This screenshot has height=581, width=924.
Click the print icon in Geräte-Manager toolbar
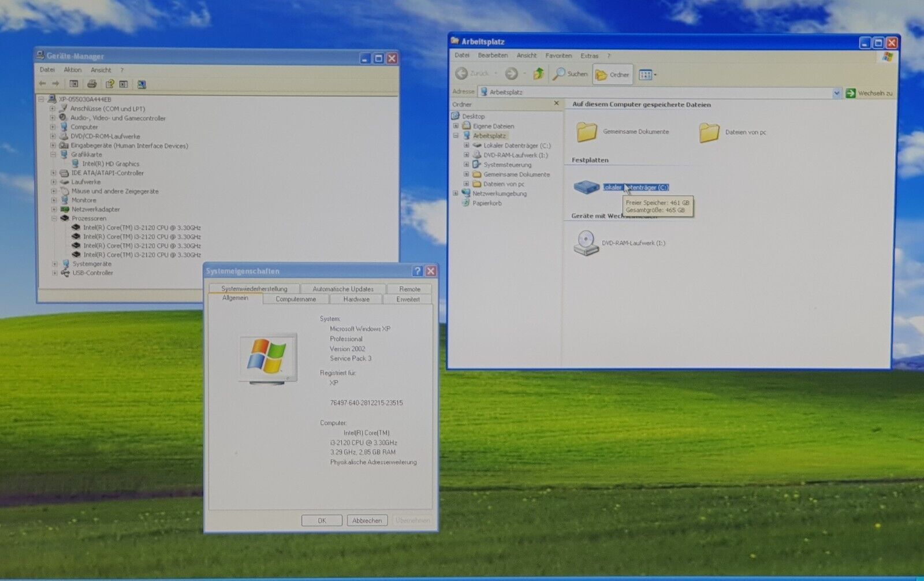pos(91,84)
